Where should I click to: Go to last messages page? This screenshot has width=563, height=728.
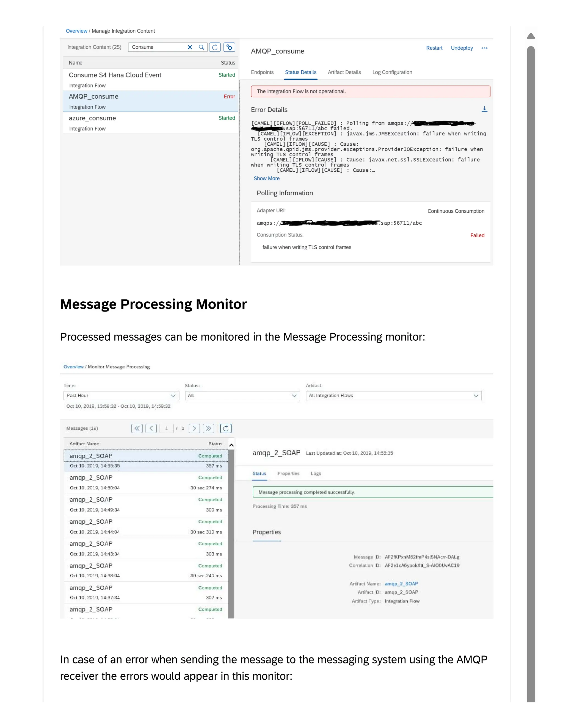[x=208, y=428]
